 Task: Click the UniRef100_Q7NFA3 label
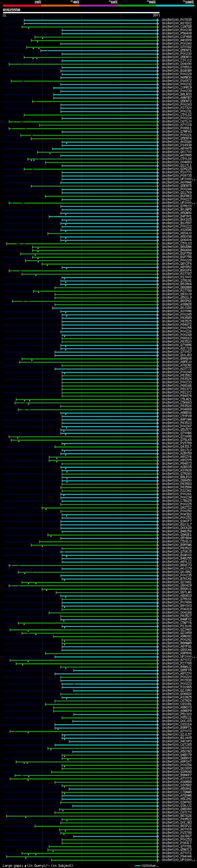176,132
